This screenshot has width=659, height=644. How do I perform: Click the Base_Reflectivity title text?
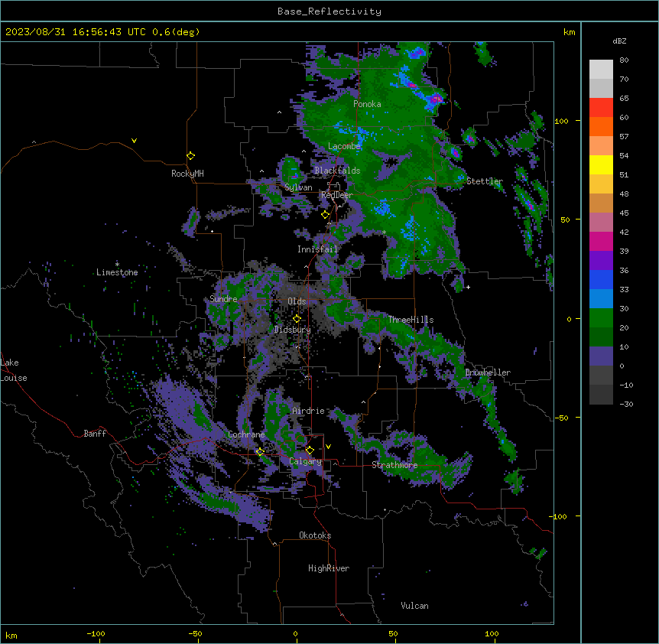pyautogui.click(x=329, y=11)
